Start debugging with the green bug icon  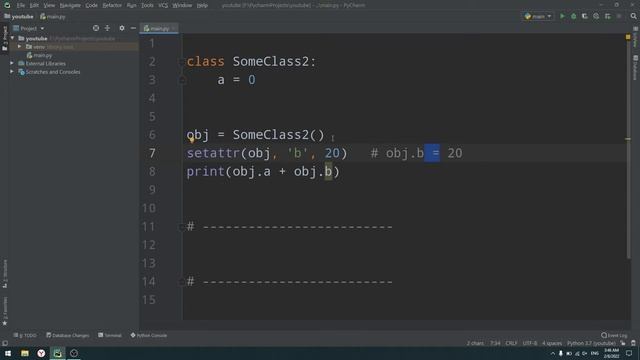(x=573, y=16)
